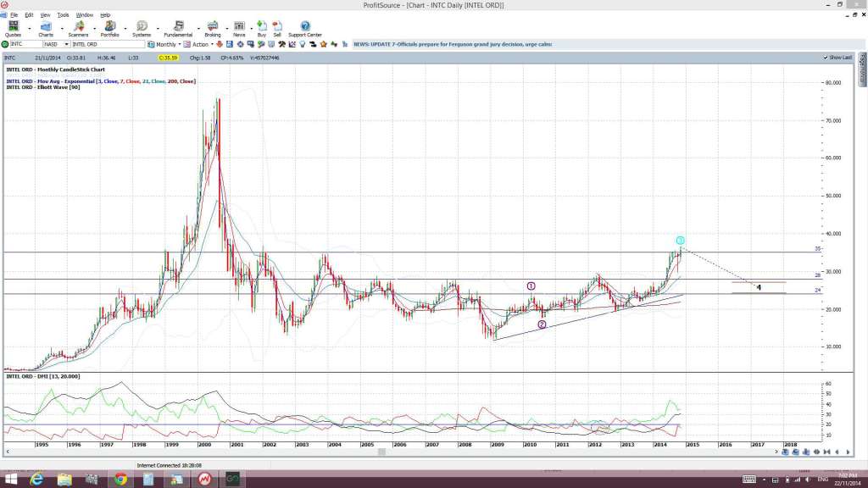Open the Windows Start button

tap(10, 480)
